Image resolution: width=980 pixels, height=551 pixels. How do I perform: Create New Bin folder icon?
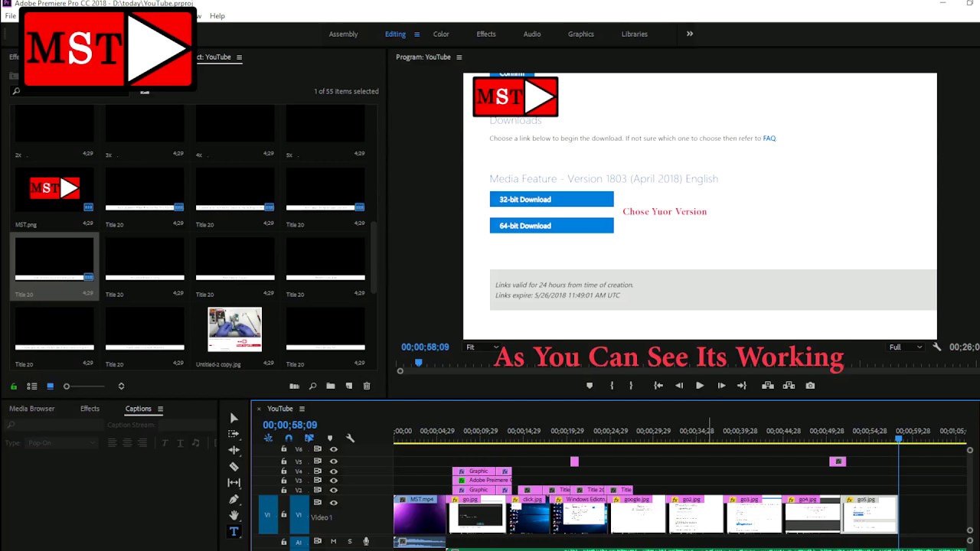click(x=331, y=386)
